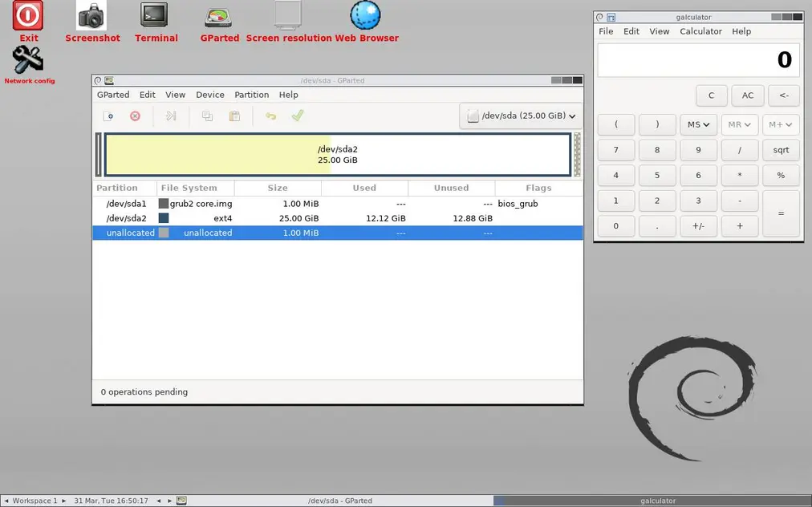Click the Copy partition toolbar icon
The image size is (812, 507).
click(208, 116)
